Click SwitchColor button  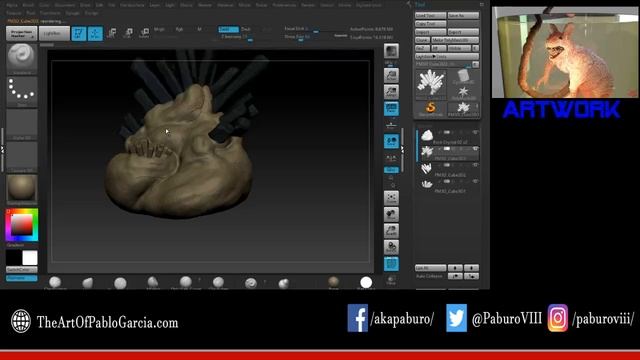point(22,270)
